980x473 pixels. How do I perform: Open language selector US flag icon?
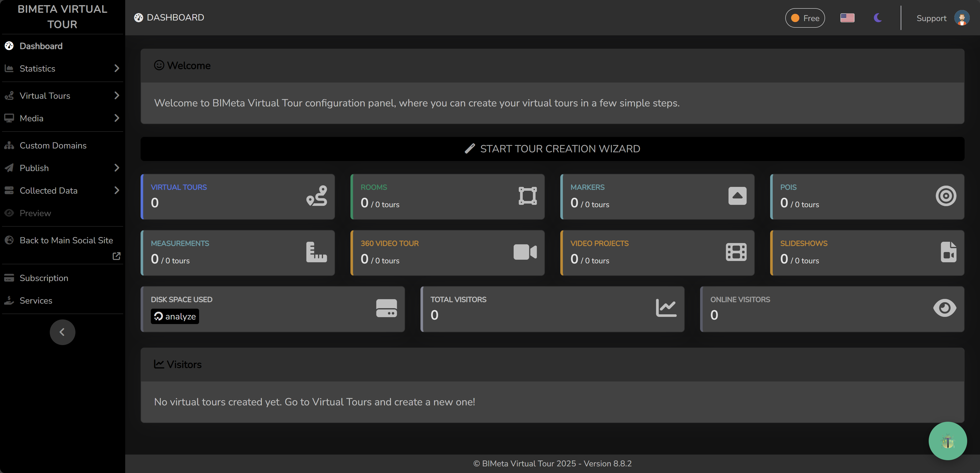pos(847,18)
